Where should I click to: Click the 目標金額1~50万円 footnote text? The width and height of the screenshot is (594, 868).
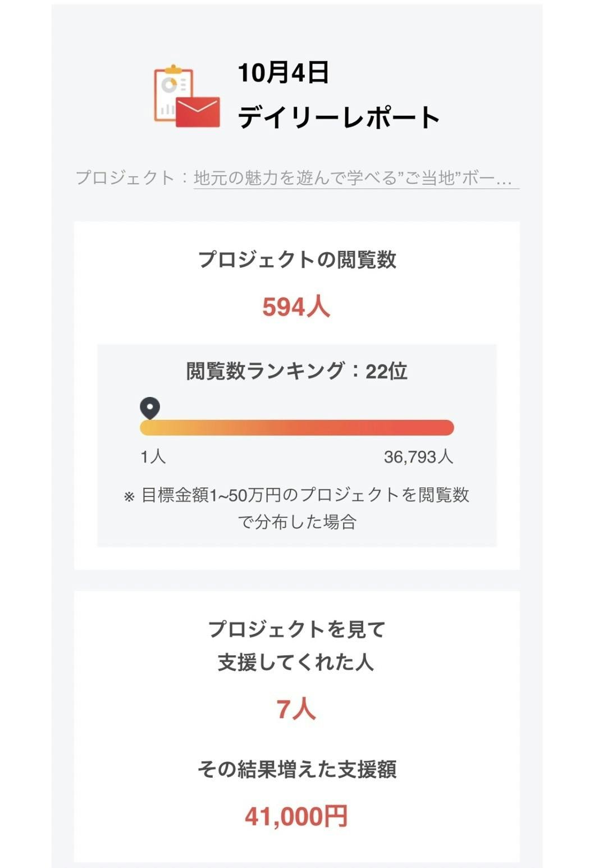305,495
